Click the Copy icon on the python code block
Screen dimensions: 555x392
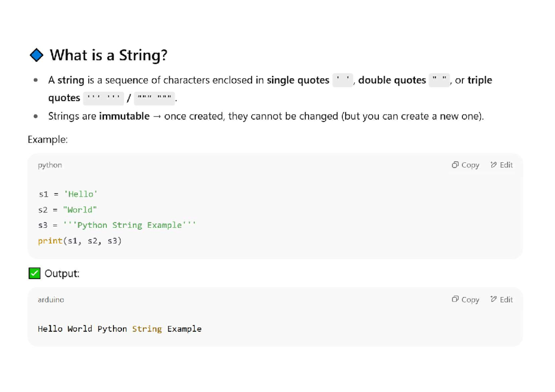coord(455,165)
